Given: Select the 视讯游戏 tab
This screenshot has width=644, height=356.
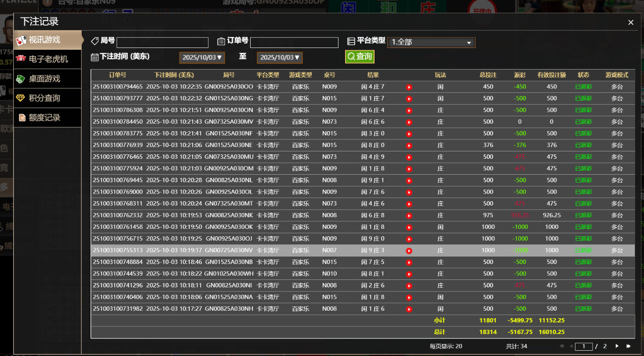Looking at the screenshot, I should point(47,40).
